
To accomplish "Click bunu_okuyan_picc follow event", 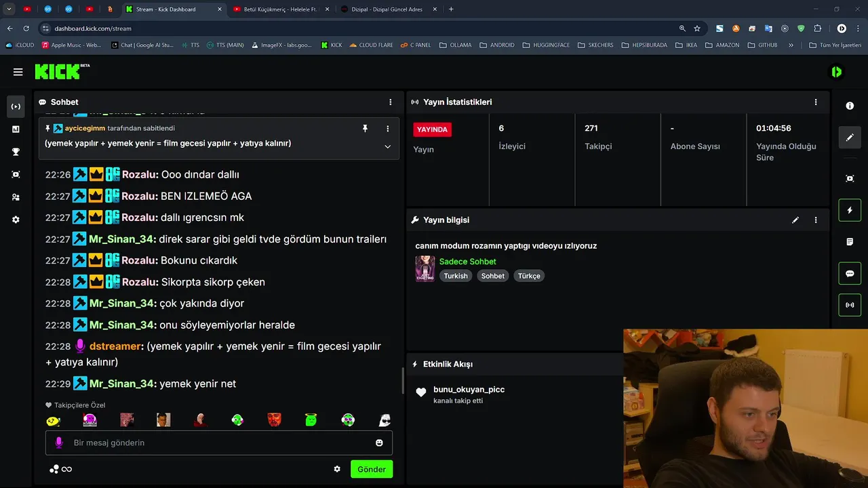I will pyautogui.click(x=469, y=390).
